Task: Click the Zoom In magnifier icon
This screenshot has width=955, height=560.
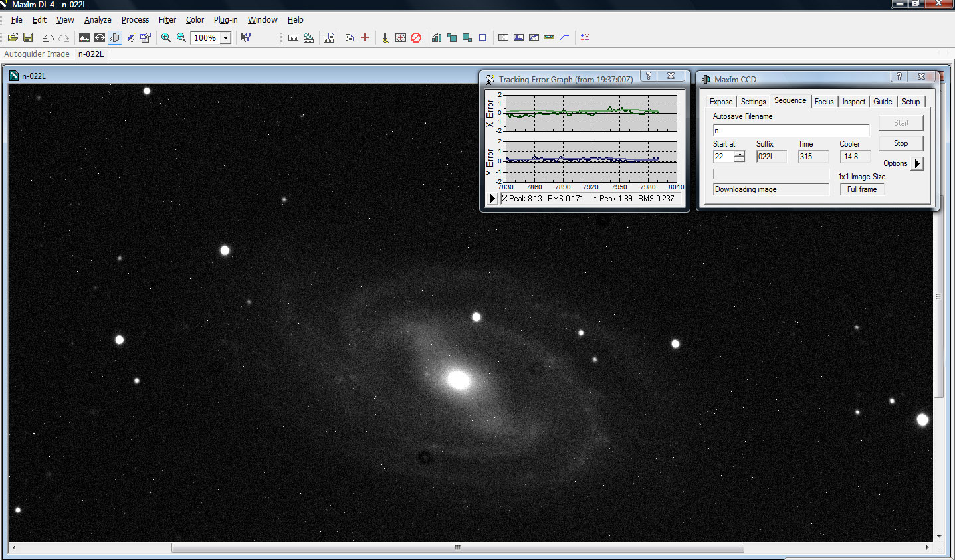Action: coord(166,38)
